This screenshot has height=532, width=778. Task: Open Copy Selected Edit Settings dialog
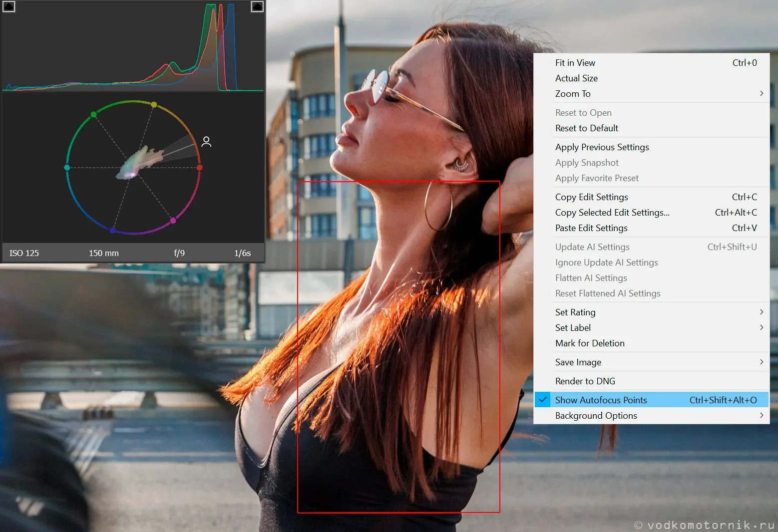pyautogui.click(x=652, y=213)
